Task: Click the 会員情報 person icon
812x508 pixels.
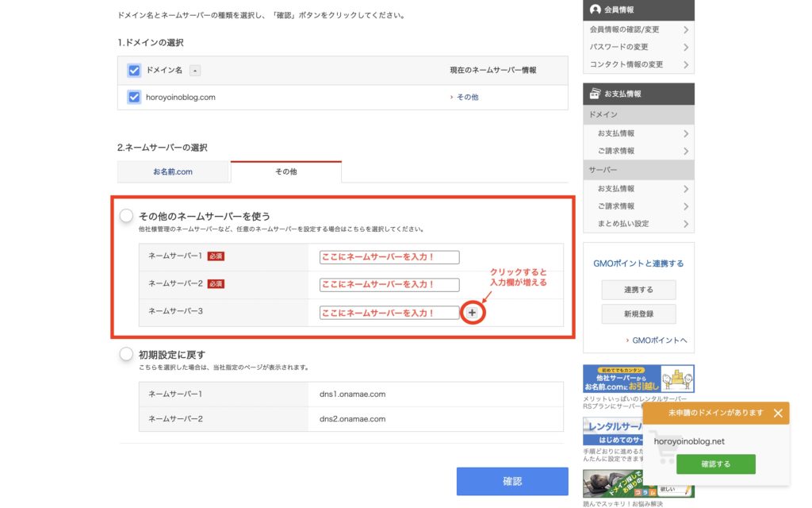Action: (595, 10)
